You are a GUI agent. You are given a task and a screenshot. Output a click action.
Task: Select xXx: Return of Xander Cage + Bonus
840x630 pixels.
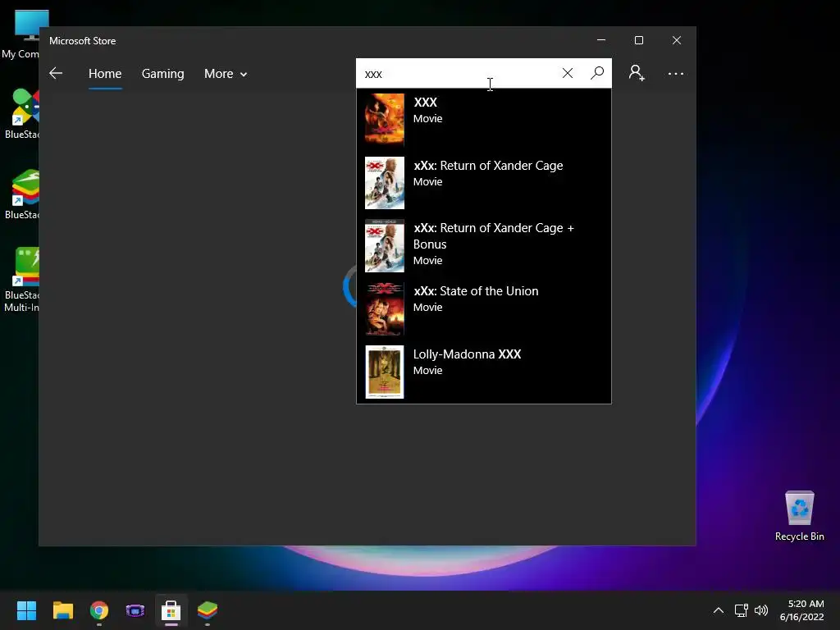pos(484,246)
